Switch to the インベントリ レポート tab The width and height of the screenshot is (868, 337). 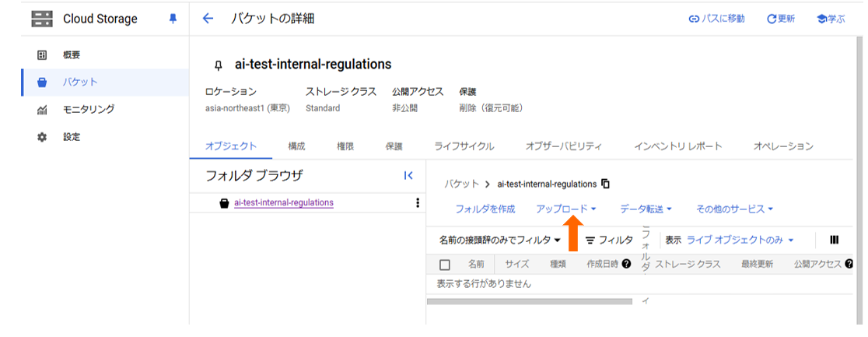pos(678,146)
